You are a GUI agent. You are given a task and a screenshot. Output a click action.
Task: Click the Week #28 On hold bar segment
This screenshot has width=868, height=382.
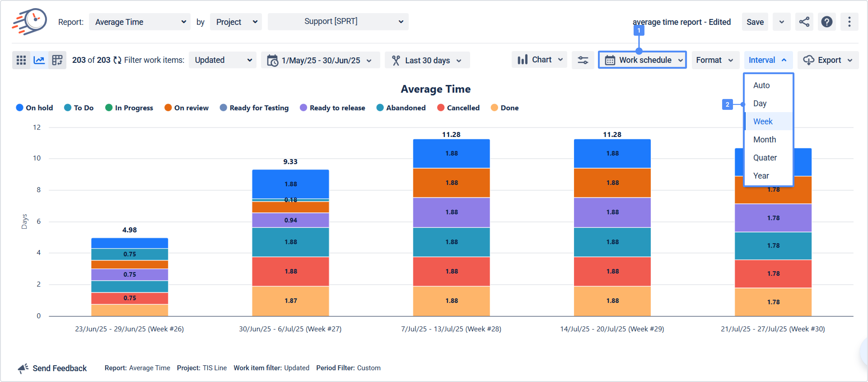(451, 153)
